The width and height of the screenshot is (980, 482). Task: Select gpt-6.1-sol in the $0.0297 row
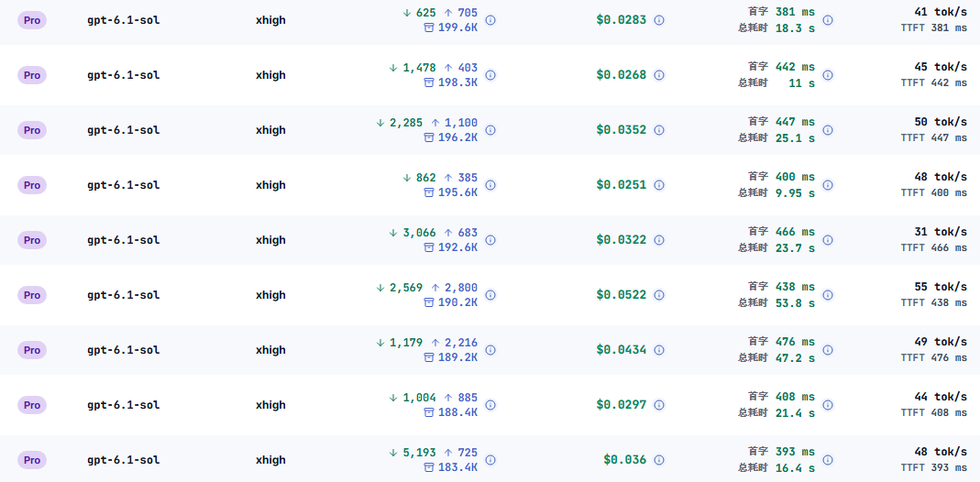[x=124, y=405]
